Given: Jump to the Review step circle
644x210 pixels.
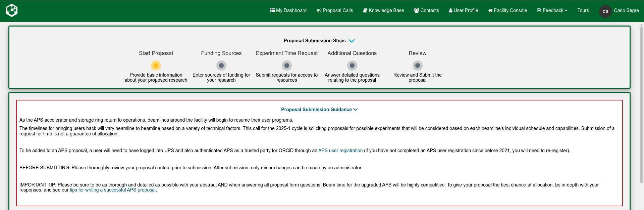Looking at the screenshot, I should pos(418,66).
